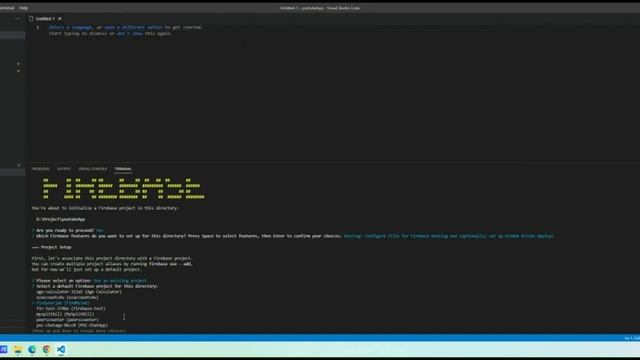
Task: Select the Untitled-1 editor tab
Action: 45,19
